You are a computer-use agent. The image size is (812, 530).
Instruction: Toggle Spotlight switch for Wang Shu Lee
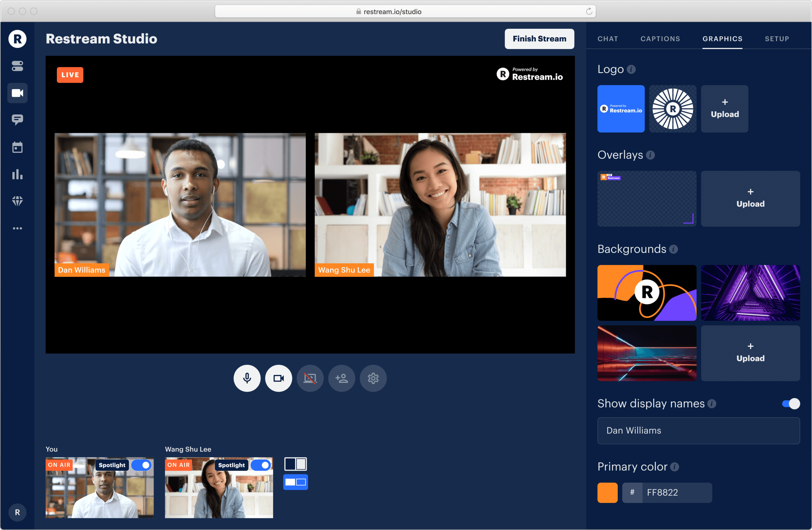pyautogui.click(x=261, y=465)
